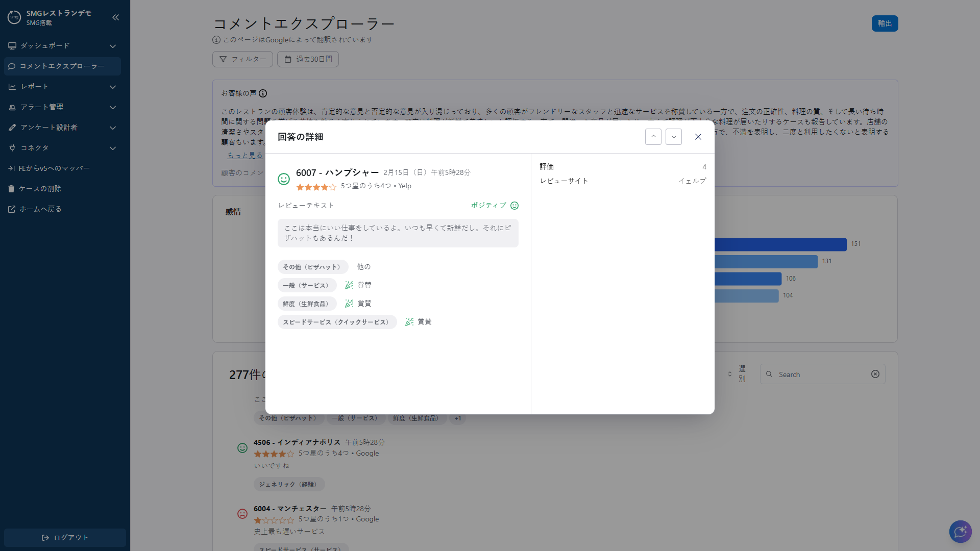Close the 回答の詳細 dialog
980x551 pixels.
pos(698,137)
